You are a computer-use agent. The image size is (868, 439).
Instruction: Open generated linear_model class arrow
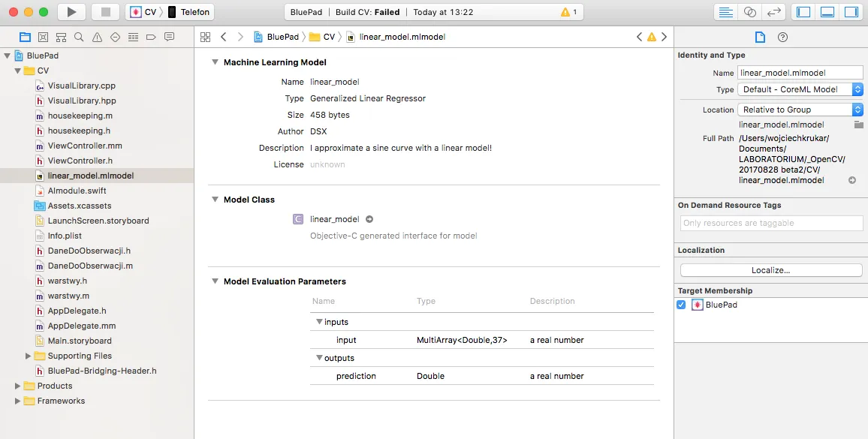[369, 219]
